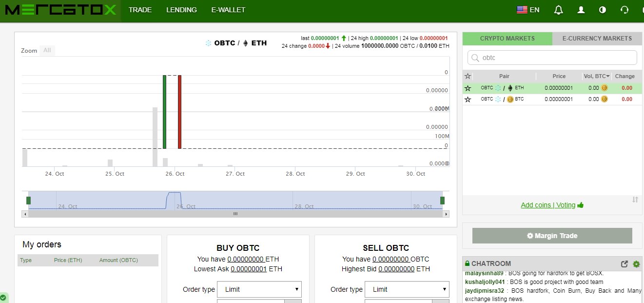The width and height of the screenshot is (644, 303).
Task: Toggle the contrast theme icon
Action: [603, 10]
